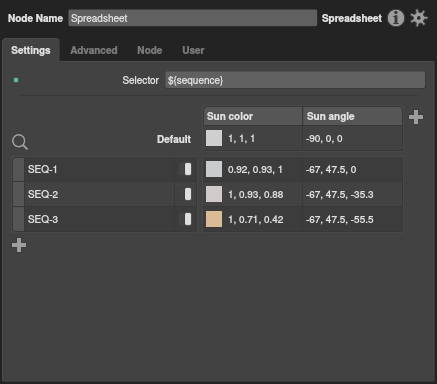The image size is (437, 384).
Task: Click the green dot beside Selector
Action: [x=16, y=80]
